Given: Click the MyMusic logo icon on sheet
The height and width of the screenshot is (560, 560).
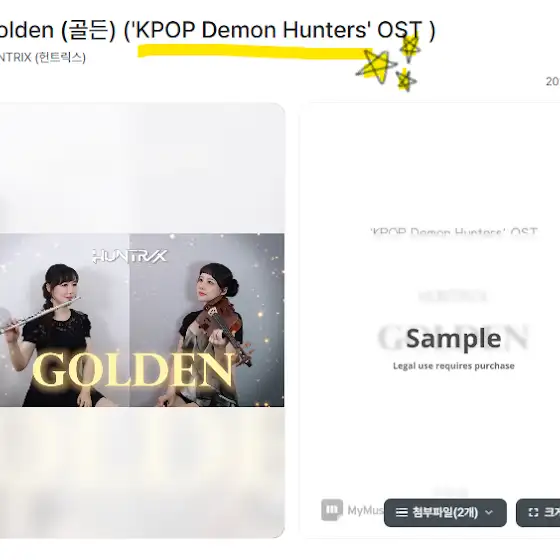Looking at the screenshot, I should 332,510.
